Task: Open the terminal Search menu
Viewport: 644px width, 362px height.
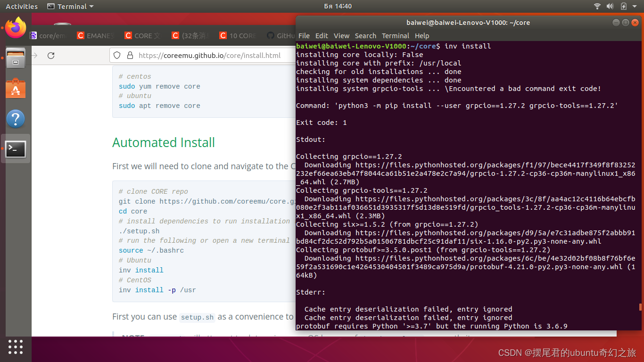Action: tap(365, 35)
